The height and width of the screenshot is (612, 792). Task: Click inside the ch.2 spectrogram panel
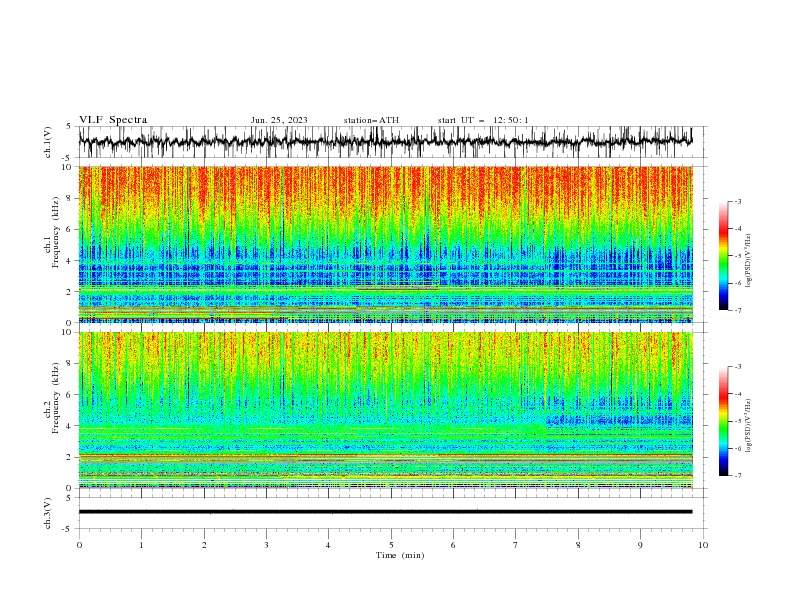pos(386,410)
